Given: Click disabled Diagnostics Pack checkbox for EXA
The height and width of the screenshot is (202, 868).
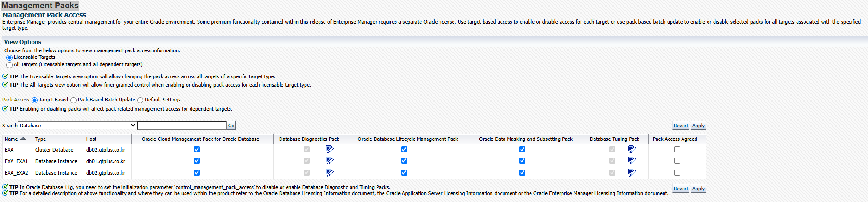Looking at the screenshot, I should coord(306,149).
